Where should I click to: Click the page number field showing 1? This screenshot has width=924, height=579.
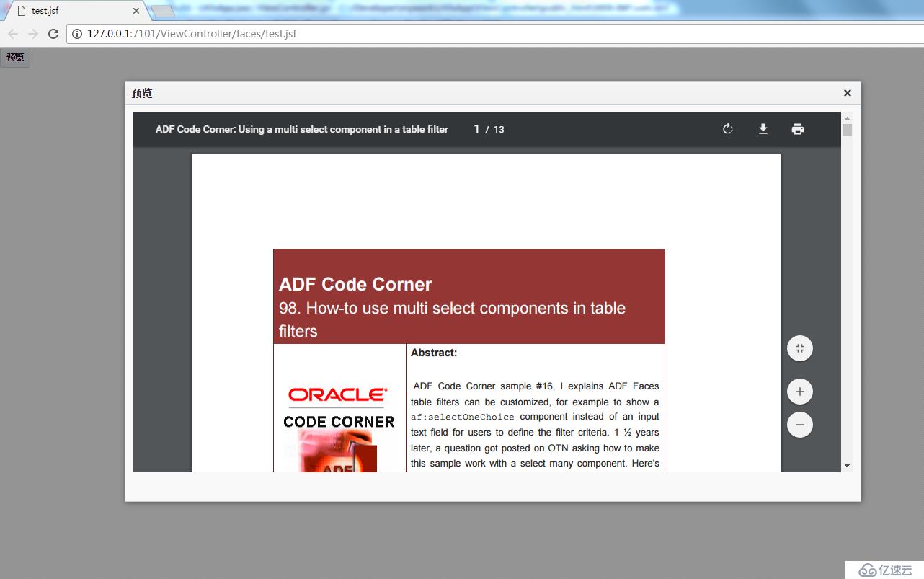click(476, 129)
